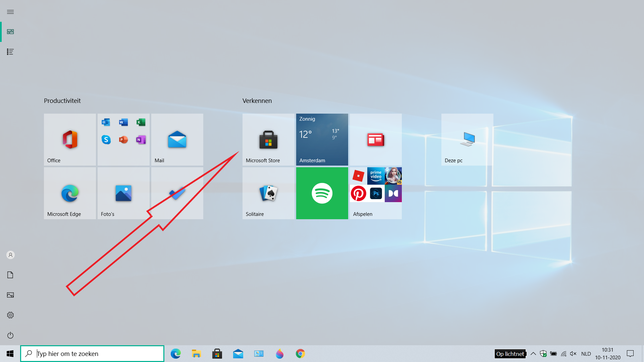
Task: Expand the hamburger menu at top left
Action: pyautogui.click(x=10, y=12)
